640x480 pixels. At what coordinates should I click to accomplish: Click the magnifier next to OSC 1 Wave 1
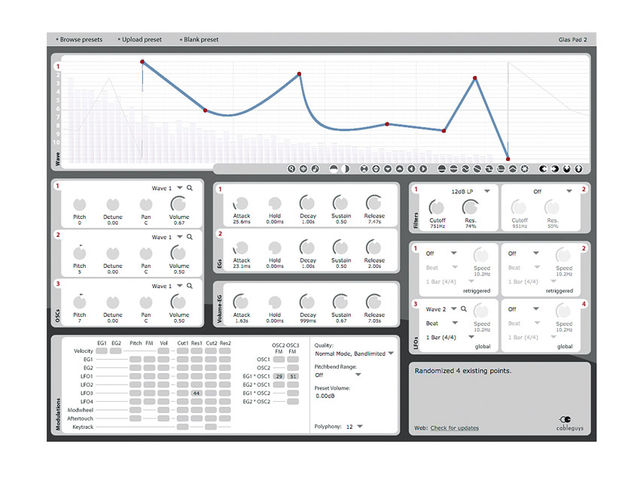[x=190, y=188]
